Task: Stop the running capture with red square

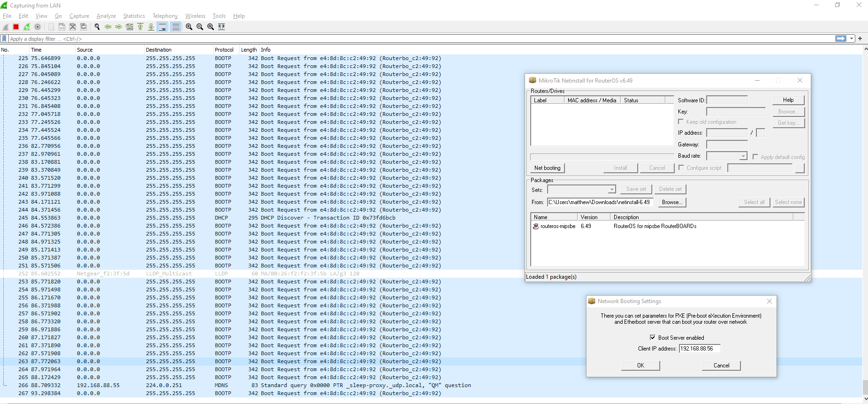Action: (x=16, y=27)
